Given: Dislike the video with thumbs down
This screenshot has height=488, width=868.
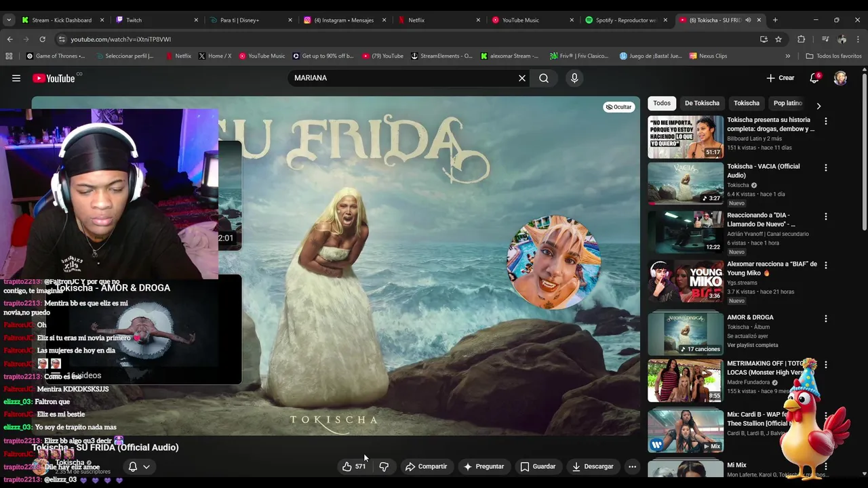Looking at the screenshot, I should tap(384, 466).
